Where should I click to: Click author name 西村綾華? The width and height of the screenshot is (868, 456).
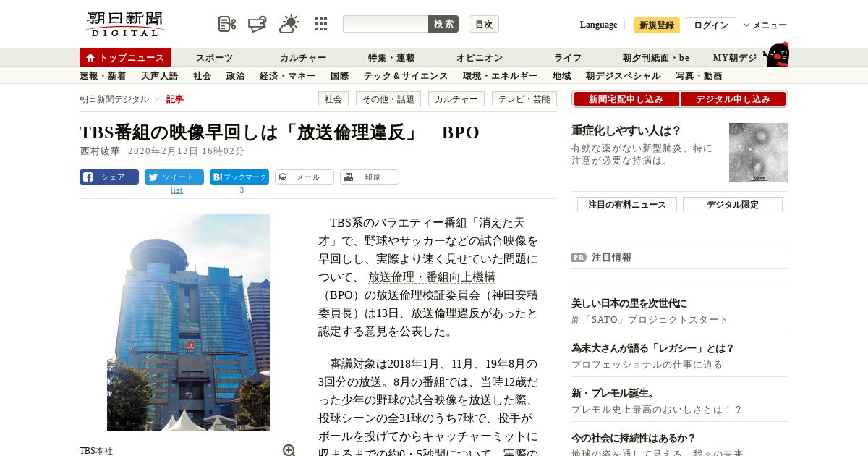click(100, 151)
